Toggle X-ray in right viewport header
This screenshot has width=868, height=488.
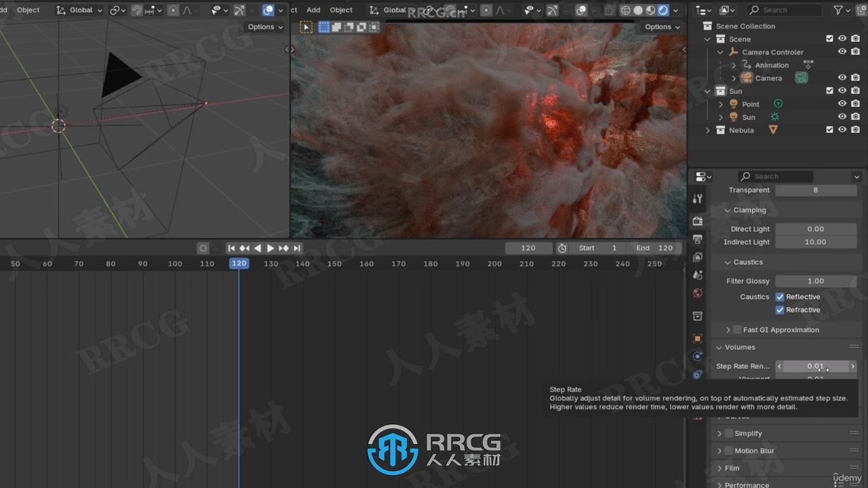tap(609, 10)
